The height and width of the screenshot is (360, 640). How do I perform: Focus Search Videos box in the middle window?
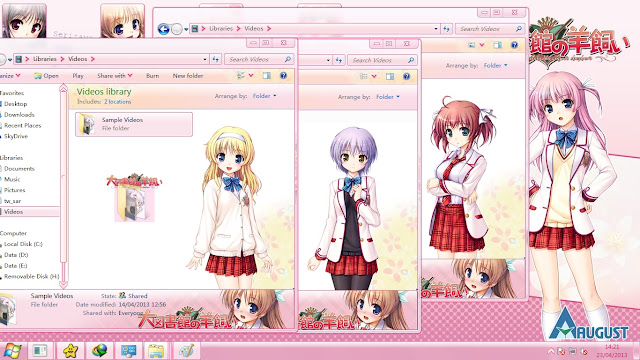point(378,60)
